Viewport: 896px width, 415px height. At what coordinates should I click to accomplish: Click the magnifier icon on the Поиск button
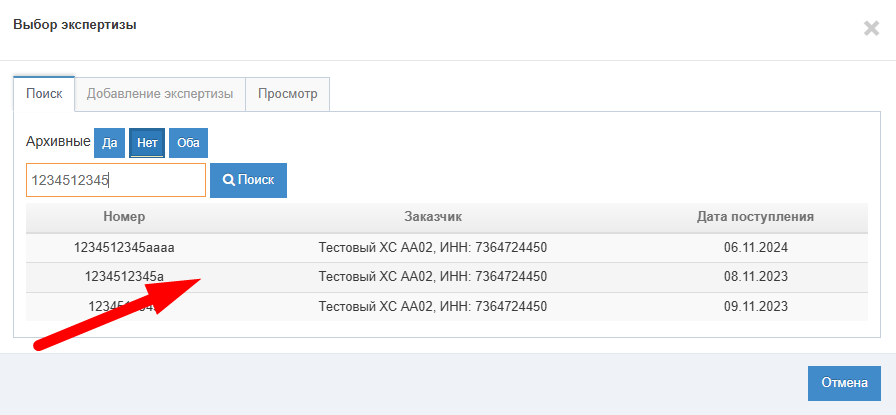(229, 180)
